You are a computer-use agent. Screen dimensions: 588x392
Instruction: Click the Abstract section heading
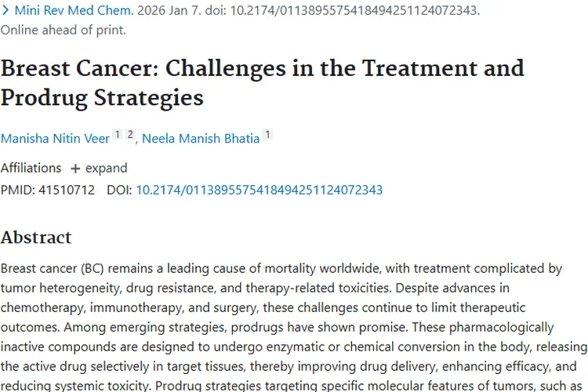36,238
